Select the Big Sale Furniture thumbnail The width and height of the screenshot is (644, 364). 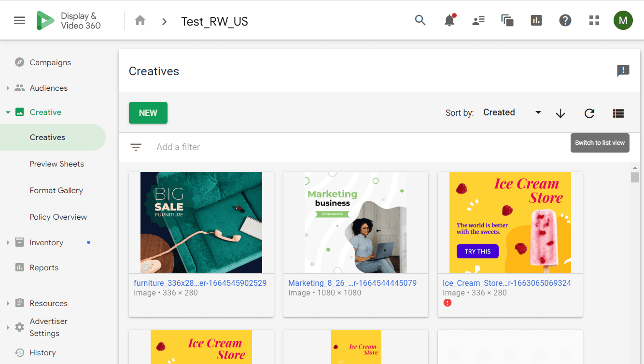pyautogui.click(x=201, y=223)
